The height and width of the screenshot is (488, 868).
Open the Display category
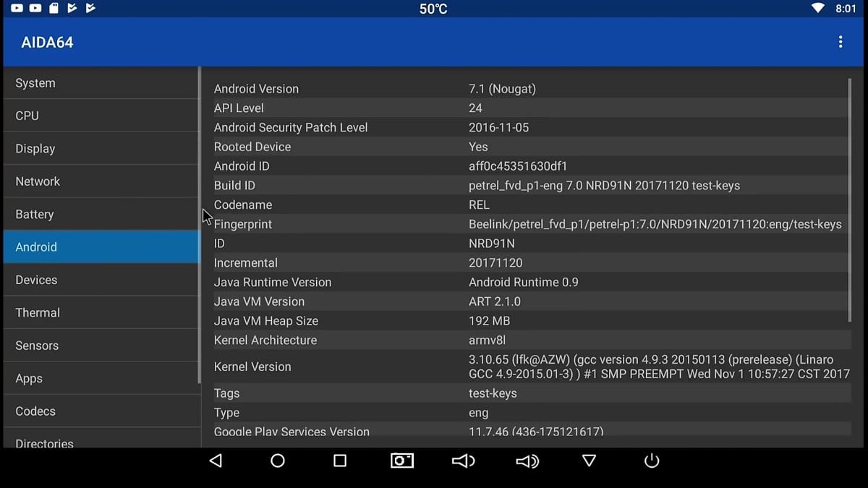coord(101,148)
